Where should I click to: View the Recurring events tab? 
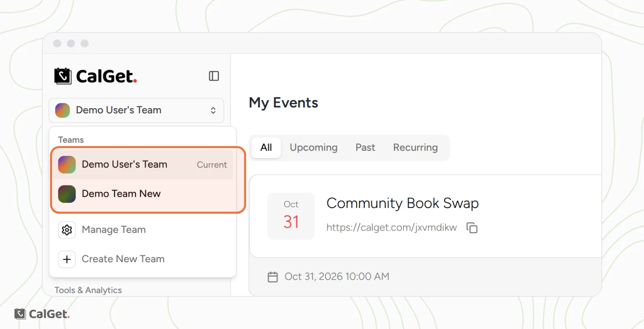point(415,148)
